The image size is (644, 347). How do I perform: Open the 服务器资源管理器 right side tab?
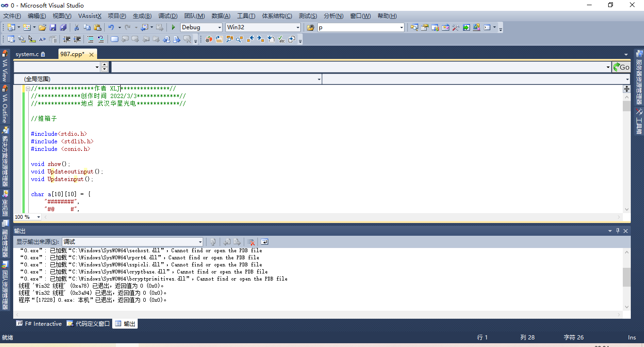coord(639,78)
